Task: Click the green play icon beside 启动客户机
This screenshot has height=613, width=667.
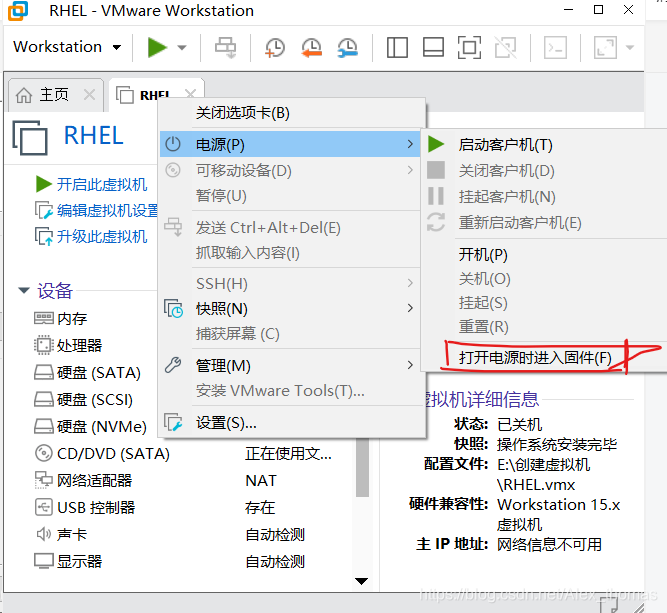Action: 436,144
